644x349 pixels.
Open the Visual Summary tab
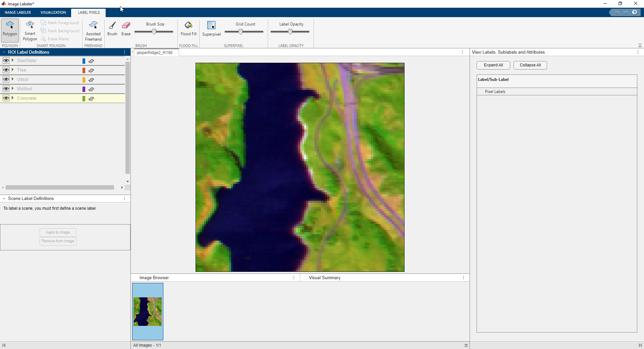pos(324,278)
